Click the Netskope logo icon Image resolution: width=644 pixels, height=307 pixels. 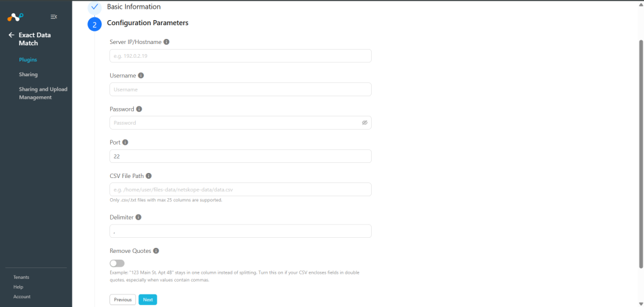click(x=16, y=17)
